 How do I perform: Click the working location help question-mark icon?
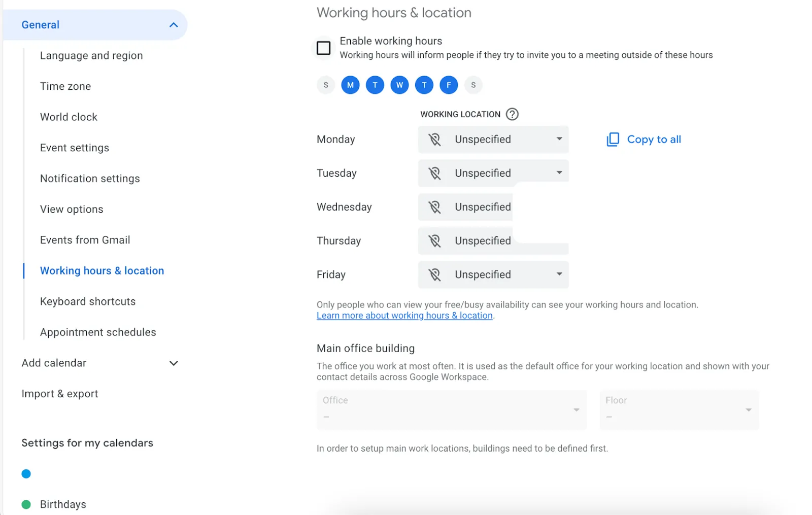point(512,114)
